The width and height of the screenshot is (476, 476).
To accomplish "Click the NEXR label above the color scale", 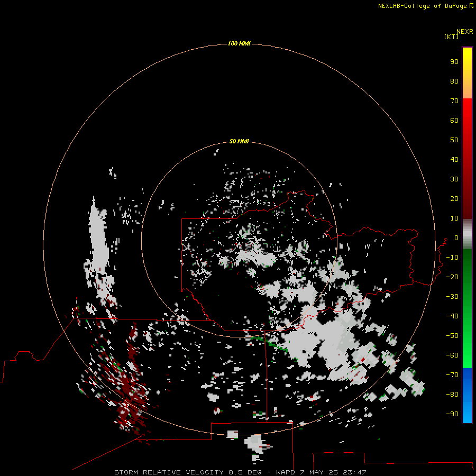I will [x=465, y=32].
